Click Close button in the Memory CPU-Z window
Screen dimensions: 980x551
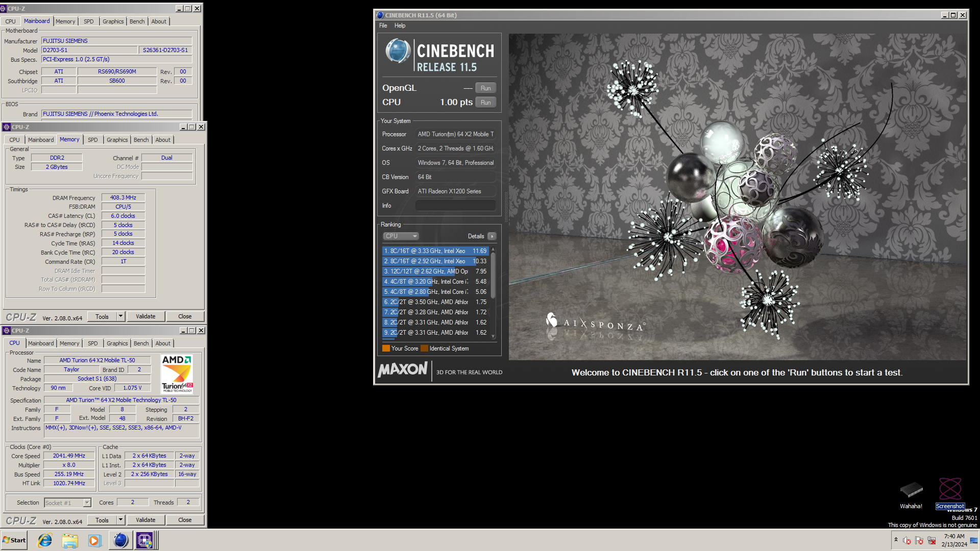coord(185,316)
